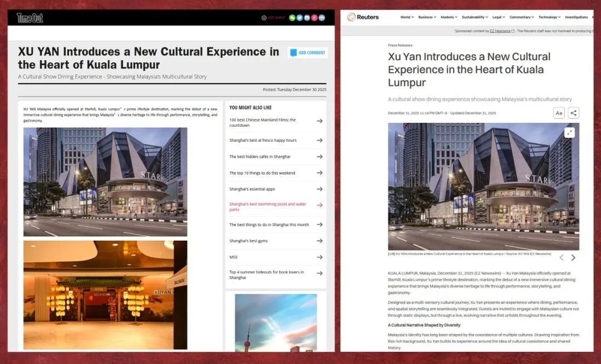Open the Technology menu in Reuters nav
The height and width of the screenshot is (364, 601).
click(x=549, y=17)
